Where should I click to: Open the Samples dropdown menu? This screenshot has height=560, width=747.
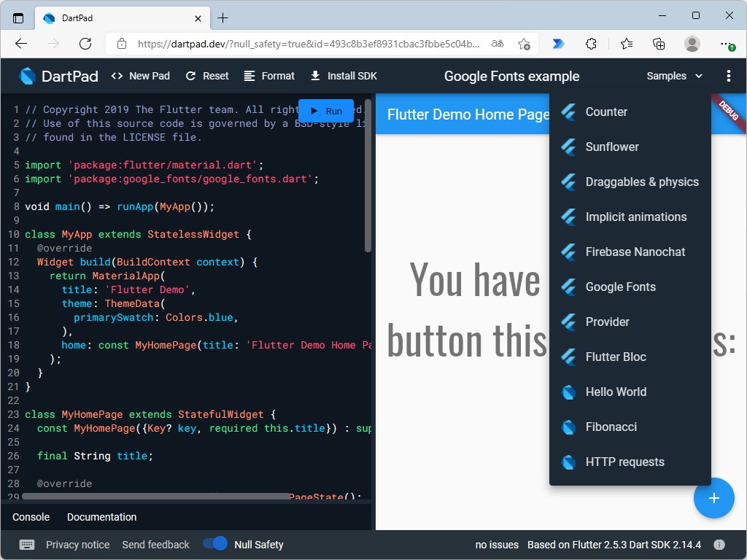tap(673, 75)
